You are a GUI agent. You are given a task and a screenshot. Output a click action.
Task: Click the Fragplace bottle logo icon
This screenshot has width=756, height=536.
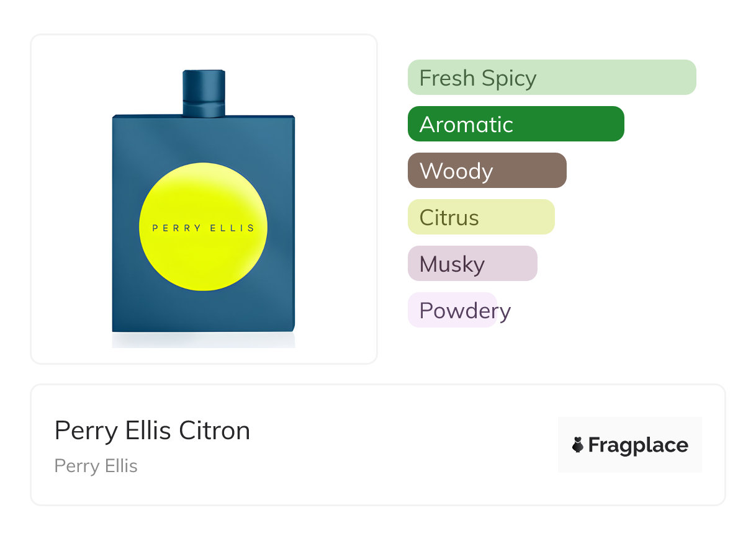point(578,445)
